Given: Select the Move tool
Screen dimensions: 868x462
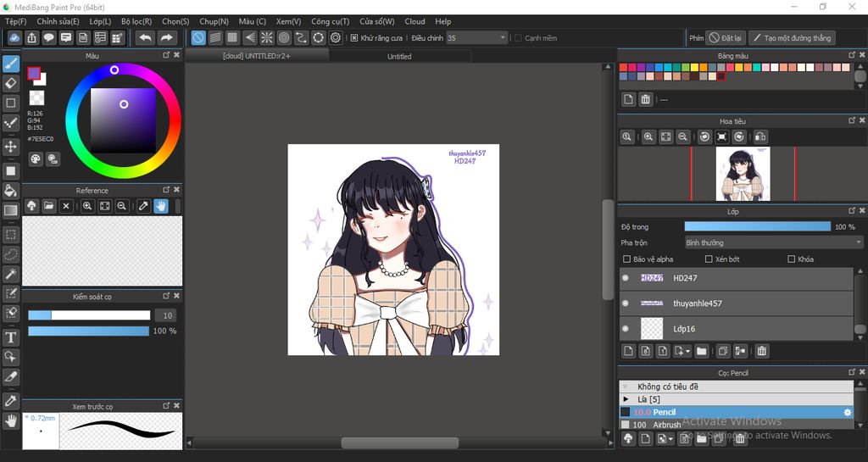Looking at the screenshot, I should (x=10, y=147).
